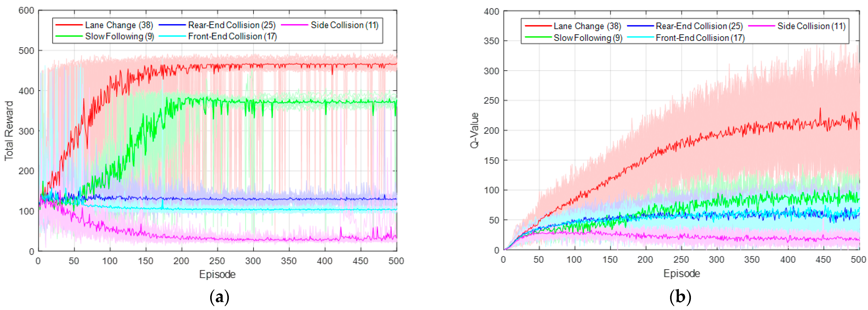Click the Episode x-axis label under chart b
Screen dimensions: 868x310
(682, 273)
